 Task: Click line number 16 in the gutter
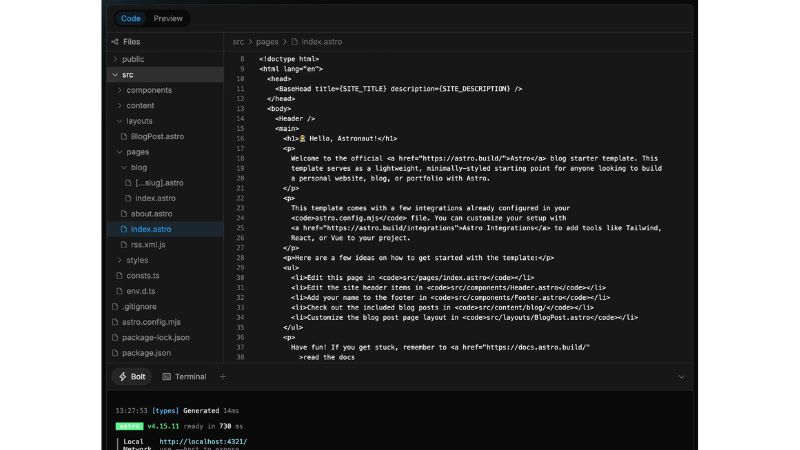(x=240, y=138)
